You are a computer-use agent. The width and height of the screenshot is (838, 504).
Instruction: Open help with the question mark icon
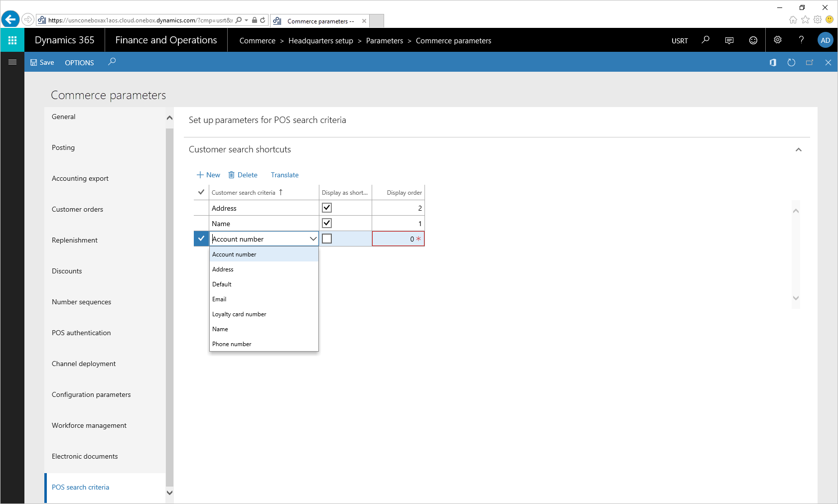click(x=801, y=40)
